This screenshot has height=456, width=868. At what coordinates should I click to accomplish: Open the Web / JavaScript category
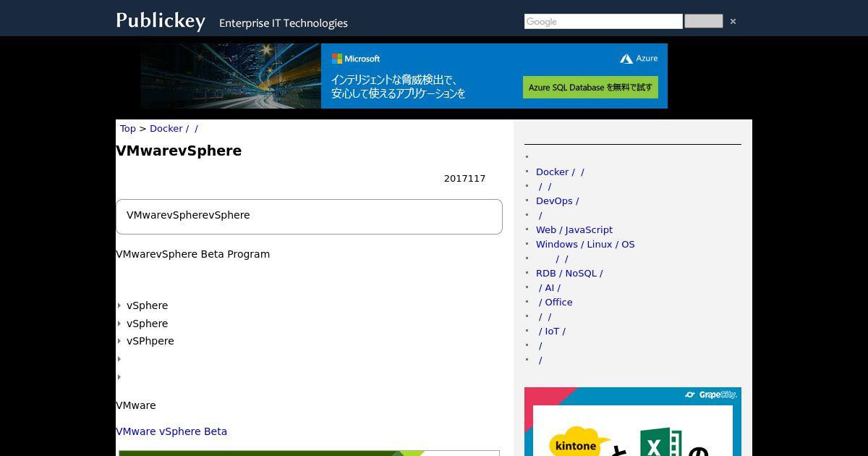click(x=574, y=229)
